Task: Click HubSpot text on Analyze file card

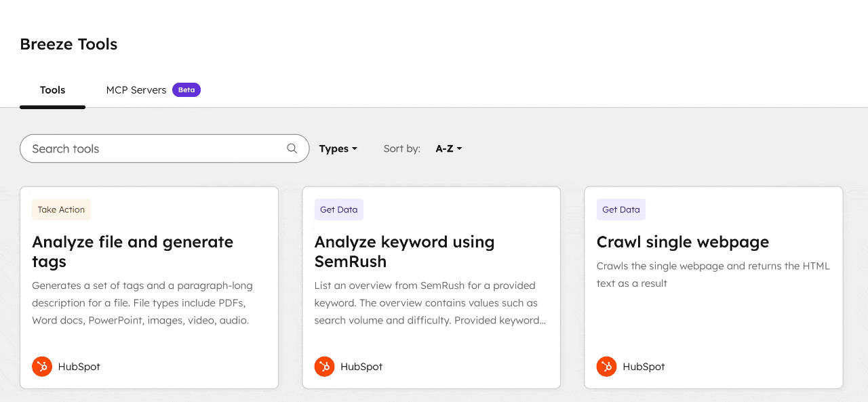Action: pyautogui.click(x=79, y=367)
